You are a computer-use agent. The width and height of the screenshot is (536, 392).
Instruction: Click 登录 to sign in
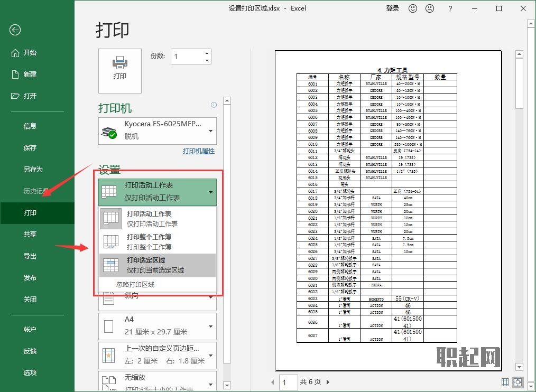[393, 8]
